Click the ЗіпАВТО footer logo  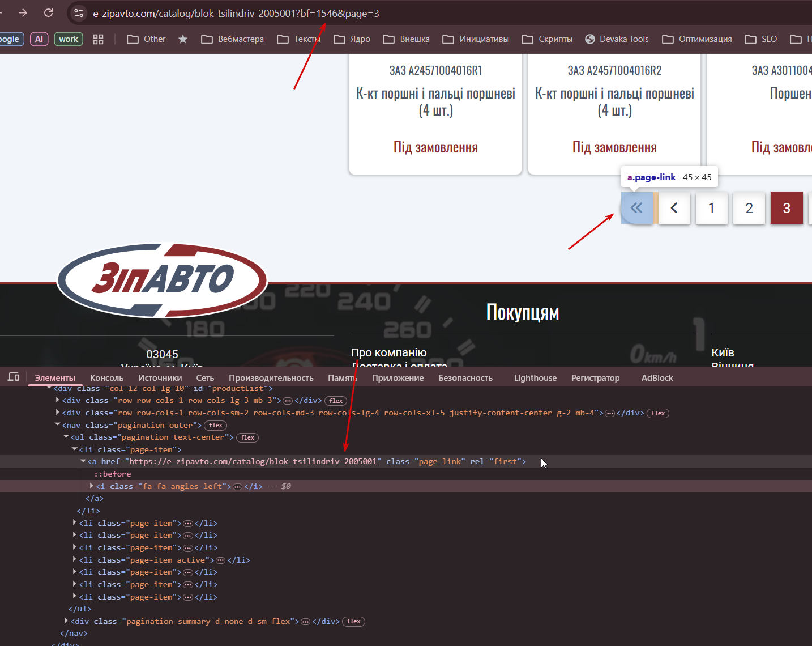click(163, 280)
